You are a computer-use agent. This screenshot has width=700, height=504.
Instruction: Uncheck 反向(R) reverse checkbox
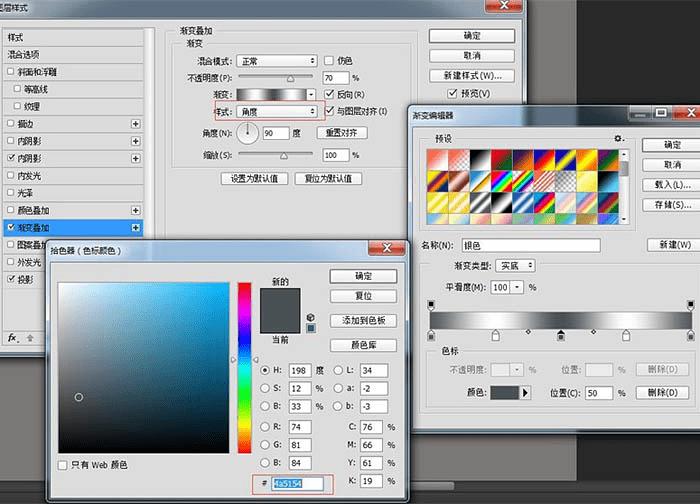click(x=329, y=94)
